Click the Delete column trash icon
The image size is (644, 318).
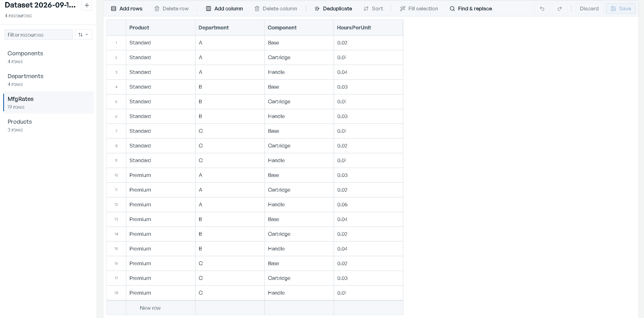pos(257,9)
